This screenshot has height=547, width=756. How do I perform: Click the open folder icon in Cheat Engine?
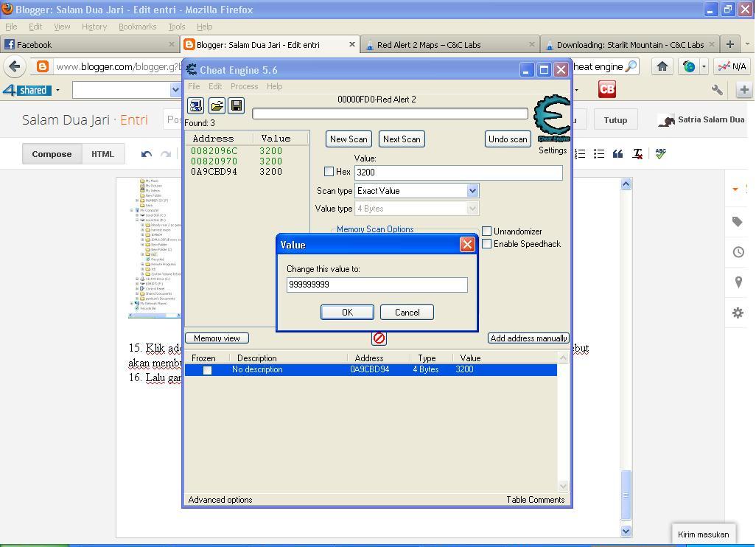click(x=217, y=105)
